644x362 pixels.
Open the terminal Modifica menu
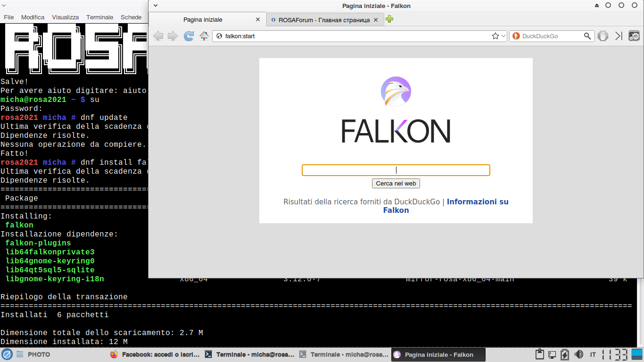coord(33,17)
